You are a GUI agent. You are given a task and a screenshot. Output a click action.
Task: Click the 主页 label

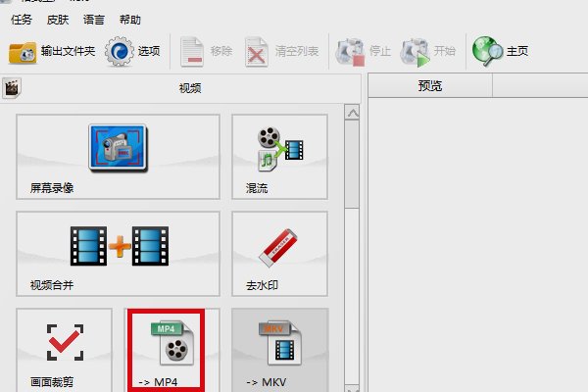click(517, 51)
